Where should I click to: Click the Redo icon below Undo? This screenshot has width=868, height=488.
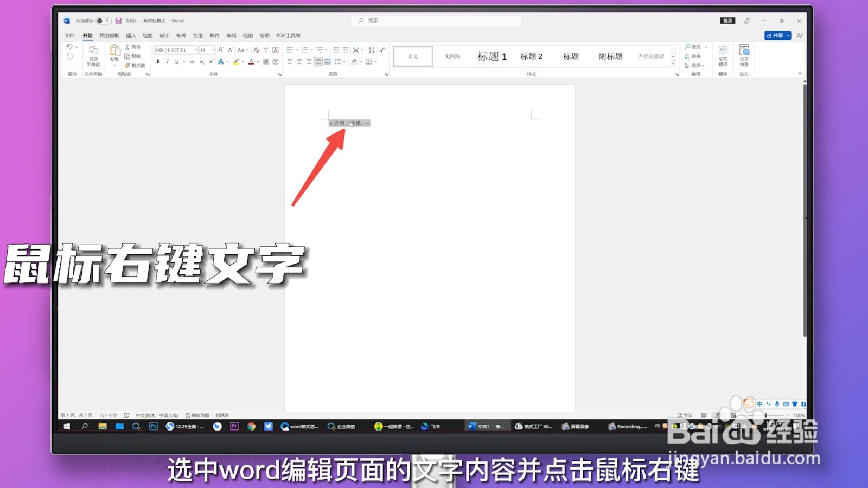(69, 56)
